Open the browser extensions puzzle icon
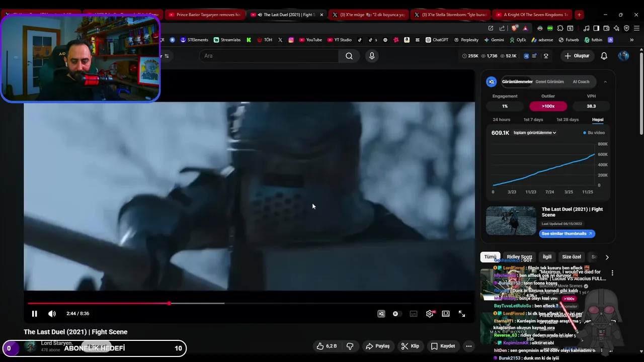The image size is (644, 362). pyautogui.click(x=560, y=28)
